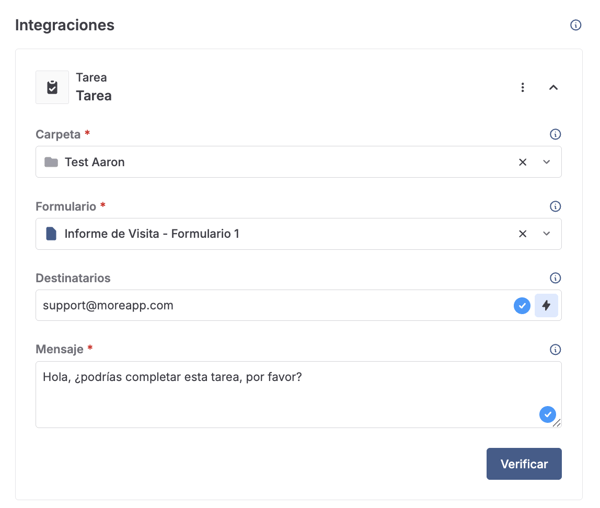Click the blue checkmark in Mensaje
Screen dimensions: 600x508
tap(547, 414)
